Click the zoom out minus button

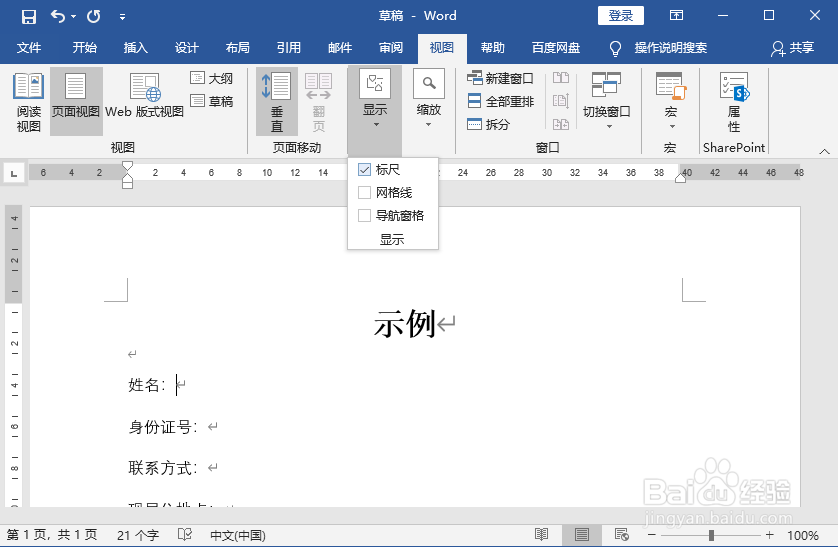click(651, 534)
